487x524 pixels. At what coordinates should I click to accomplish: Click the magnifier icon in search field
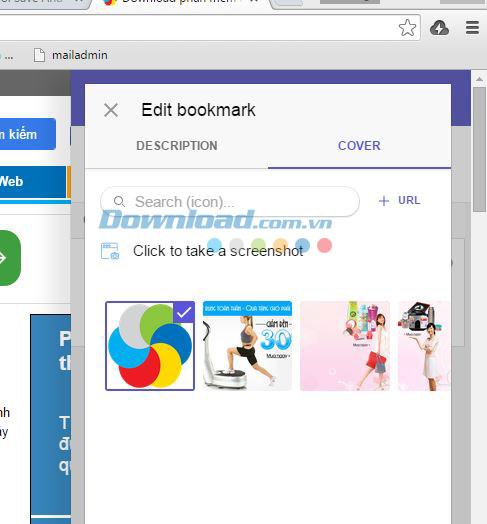click(x=119, y=202)
